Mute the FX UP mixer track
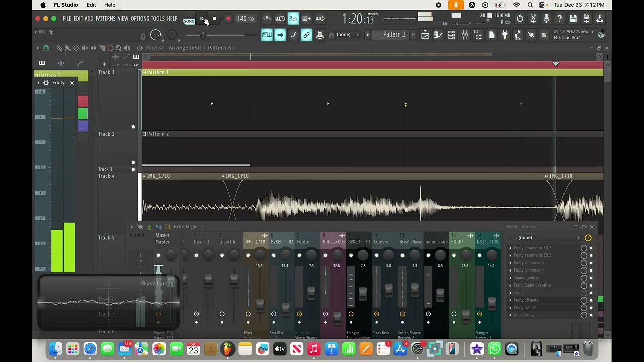 (x=454, y=256)
